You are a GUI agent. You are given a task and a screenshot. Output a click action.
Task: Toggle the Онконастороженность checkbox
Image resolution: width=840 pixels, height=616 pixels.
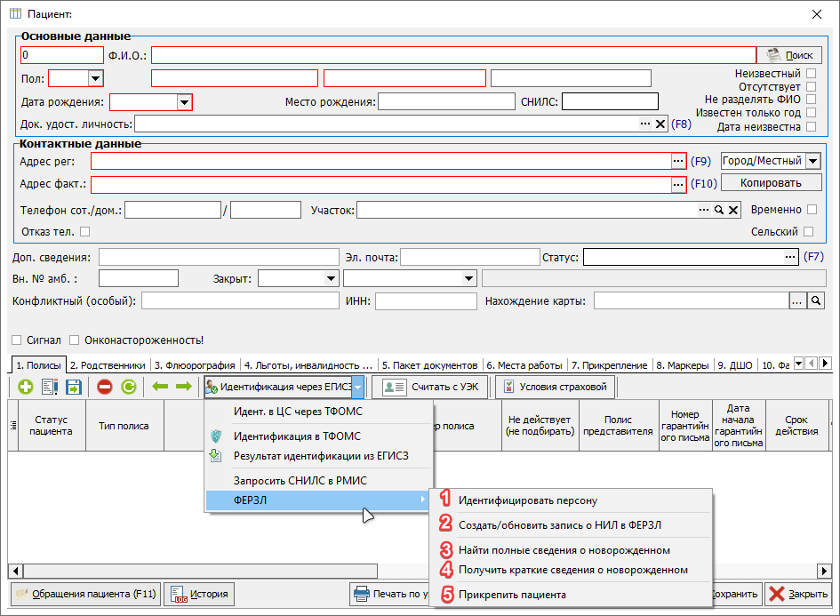[x=75, y=340]
